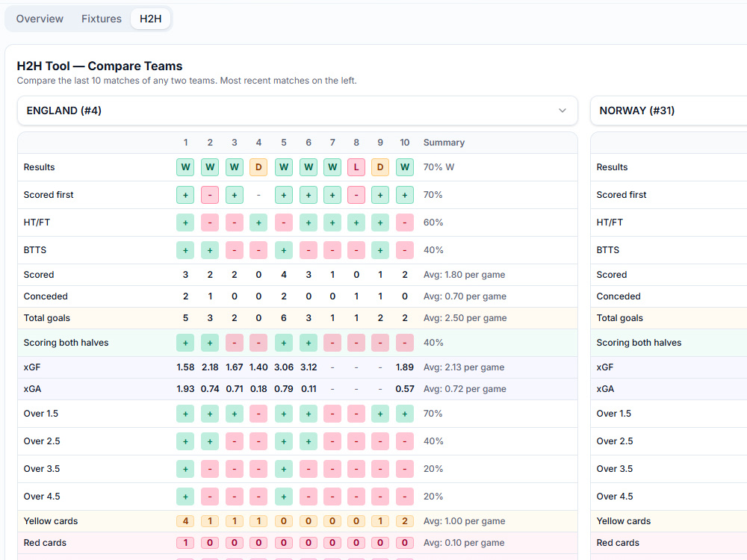
Task: Click Over 2.5 plus badge for match 5
Action: tap(284, 441)
